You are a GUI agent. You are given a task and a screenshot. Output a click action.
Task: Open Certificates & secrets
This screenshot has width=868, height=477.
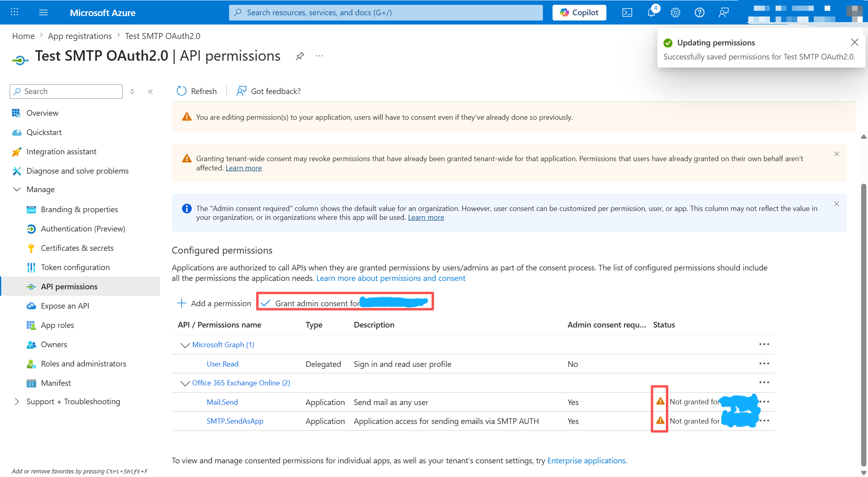coord(77,248)
